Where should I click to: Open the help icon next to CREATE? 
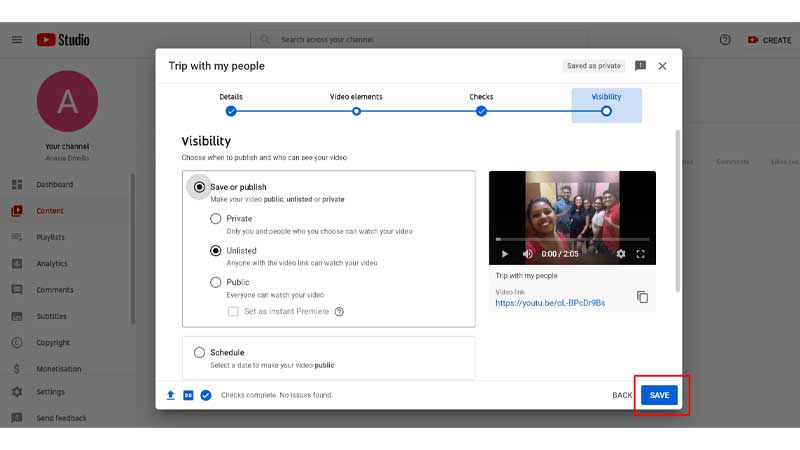(x=725, y=40)
